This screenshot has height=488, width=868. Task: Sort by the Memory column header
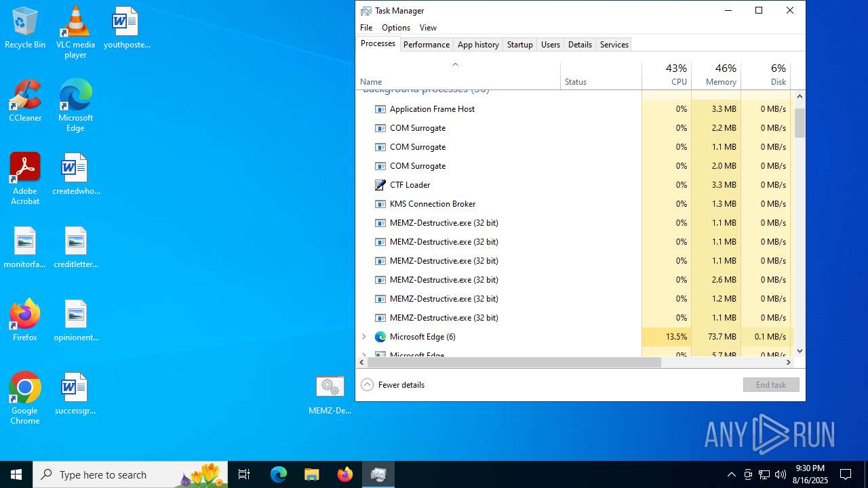coord(716,75)
